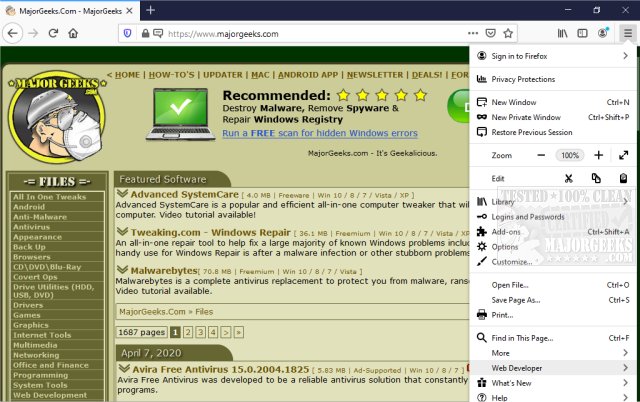Open Anti-Malware files category
This screenshot has height=402, width=640.
[40, 217]
